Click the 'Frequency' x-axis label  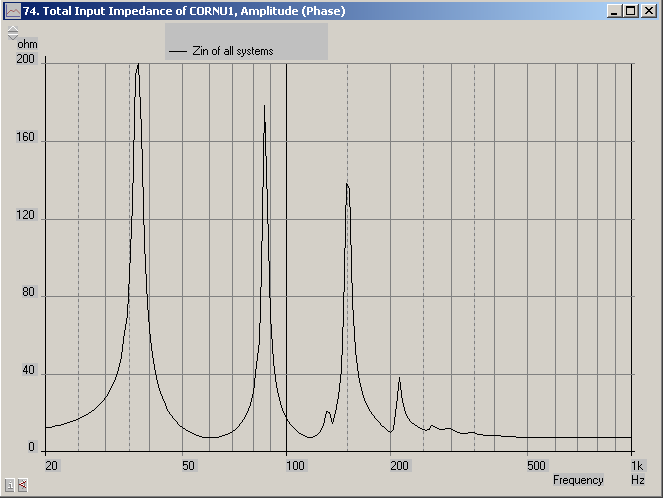[x=578, y=480]
